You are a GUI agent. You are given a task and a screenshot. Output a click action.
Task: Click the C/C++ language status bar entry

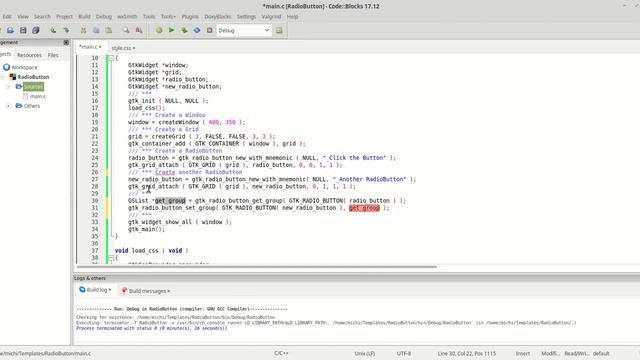[281, 353]
